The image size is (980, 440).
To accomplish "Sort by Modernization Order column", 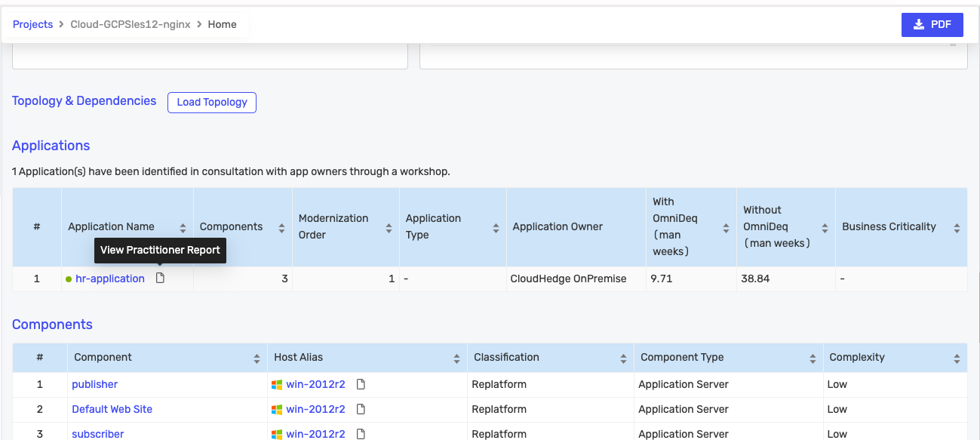I will [x=389, y=227].
